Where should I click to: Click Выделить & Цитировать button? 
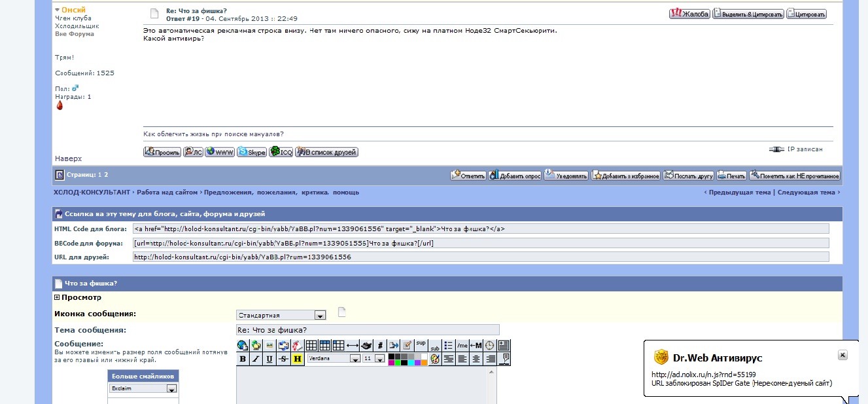[x=748, y=14]
